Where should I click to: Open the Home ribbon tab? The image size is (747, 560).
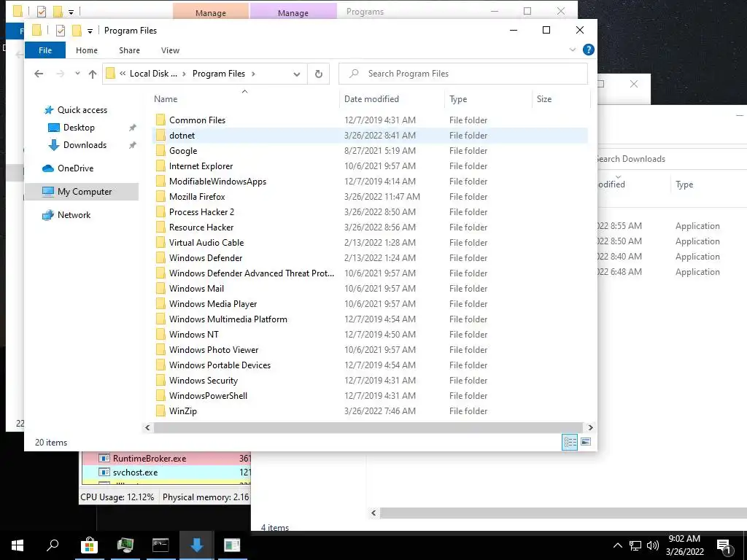point(87,50)
